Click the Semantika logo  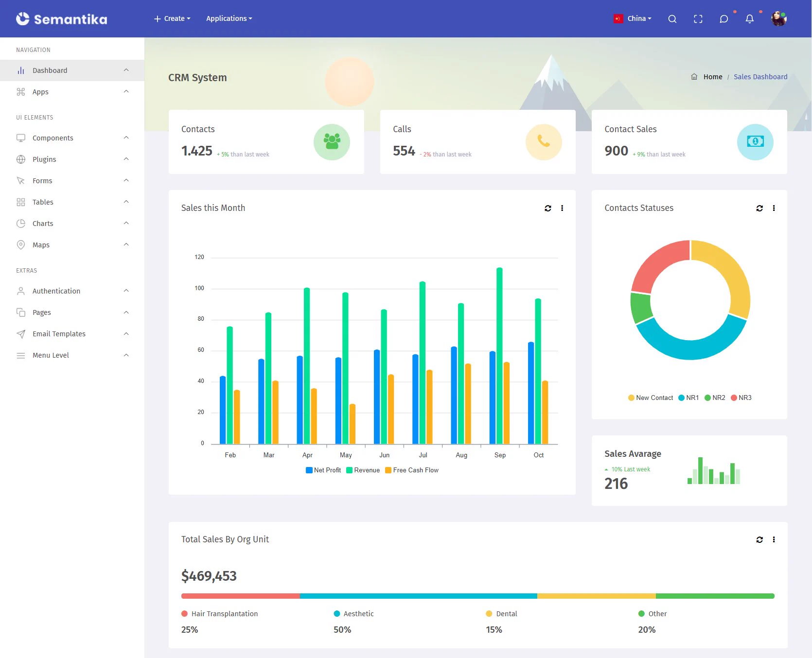tap(62, 18)
